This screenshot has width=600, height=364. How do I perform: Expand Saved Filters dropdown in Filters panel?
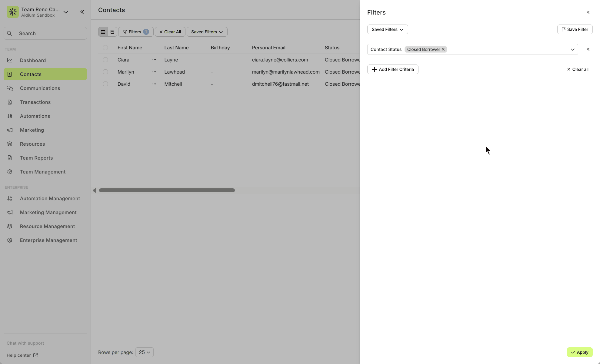click(x=387, y=29)
